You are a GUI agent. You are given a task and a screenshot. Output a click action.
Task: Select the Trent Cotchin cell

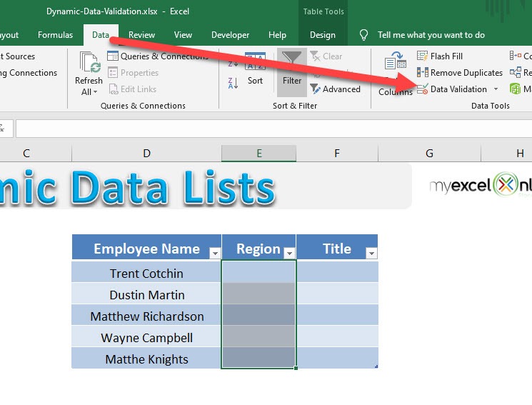[146, 271]
